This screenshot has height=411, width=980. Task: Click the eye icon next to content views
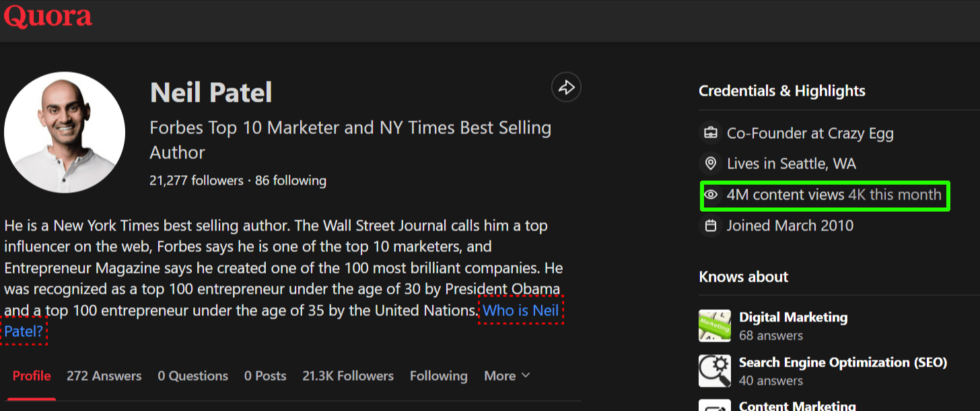coord(711,195)
